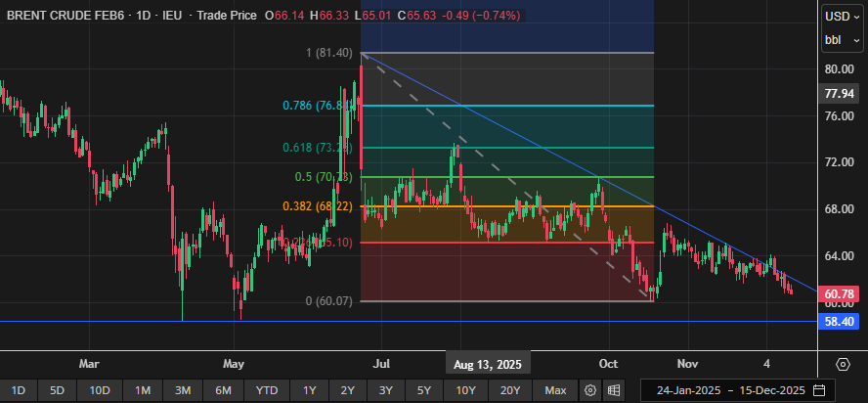Switch to the 6M range
868x403 pixels.
223,390
